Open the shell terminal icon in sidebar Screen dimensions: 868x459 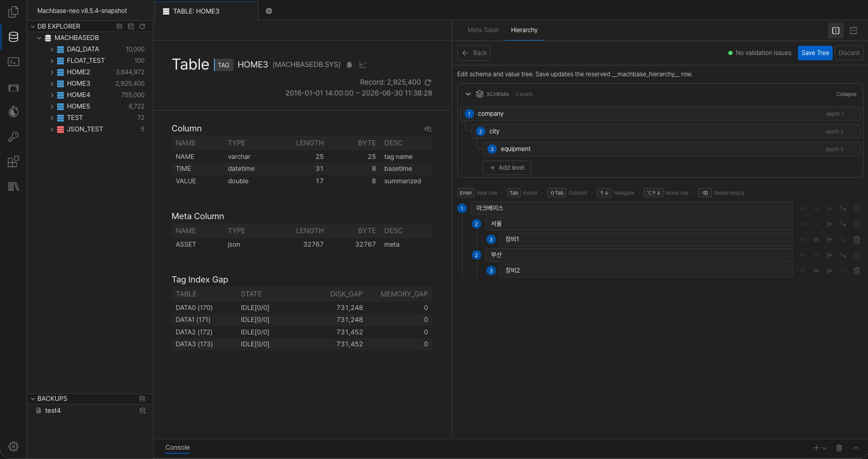pos(13,62)
